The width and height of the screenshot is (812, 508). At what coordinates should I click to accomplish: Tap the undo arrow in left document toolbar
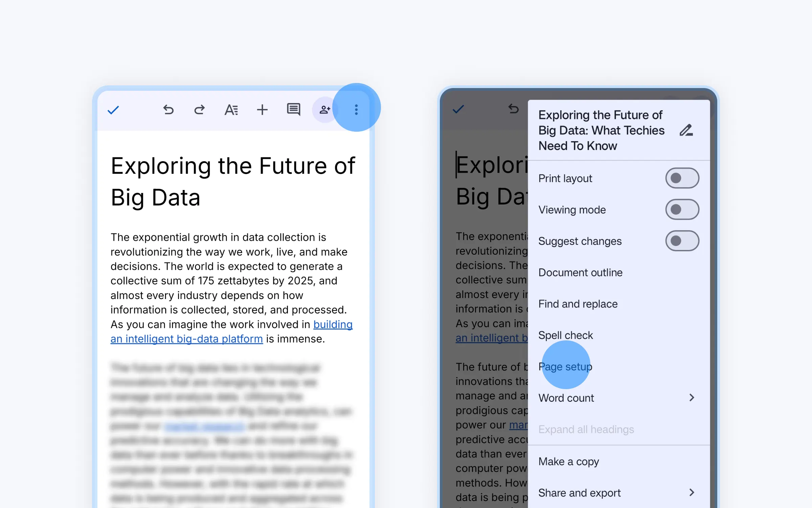tap(168, 110)
